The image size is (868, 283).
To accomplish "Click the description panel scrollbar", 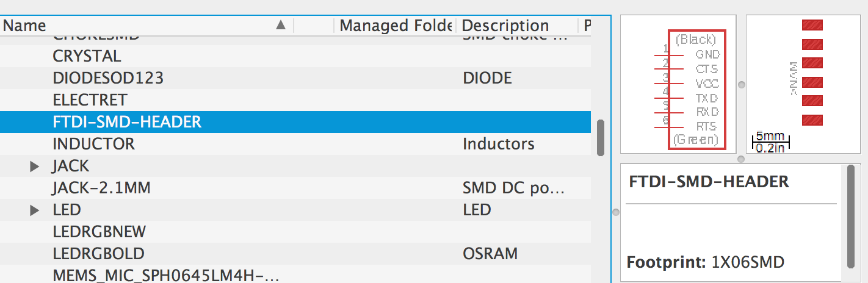I will click(851, 217).
